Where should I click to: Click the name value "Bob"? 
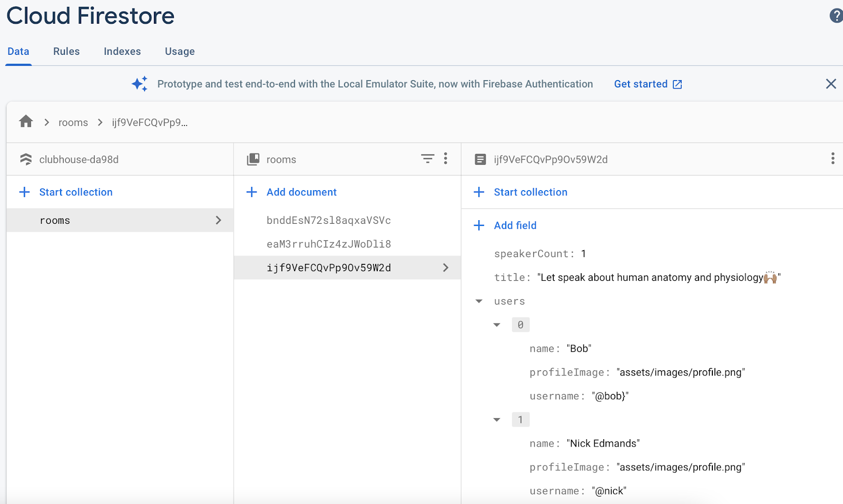click(579, 349)
